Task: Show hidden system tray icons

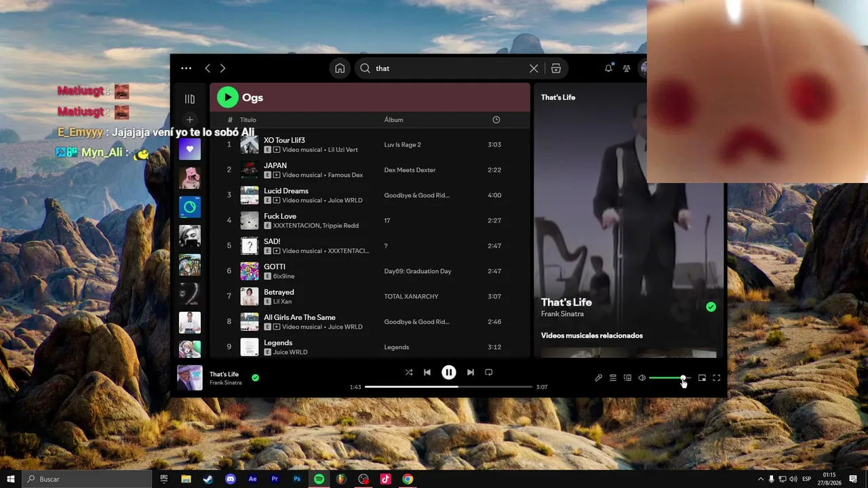Action: (760, 479)
